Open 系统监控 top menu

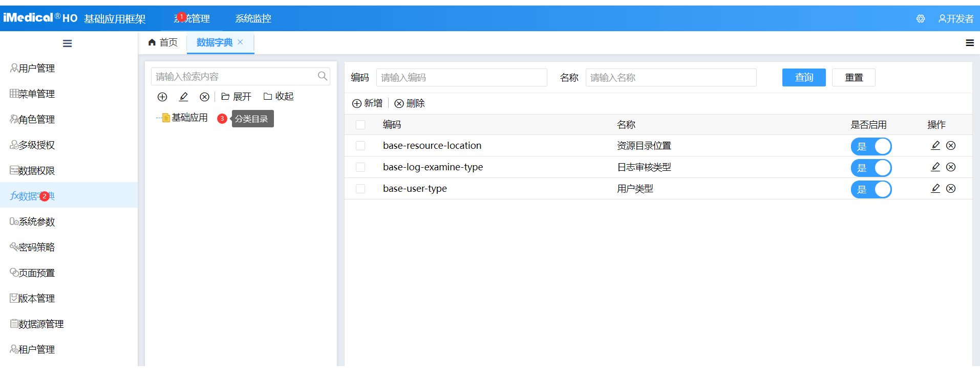point(253,19)
